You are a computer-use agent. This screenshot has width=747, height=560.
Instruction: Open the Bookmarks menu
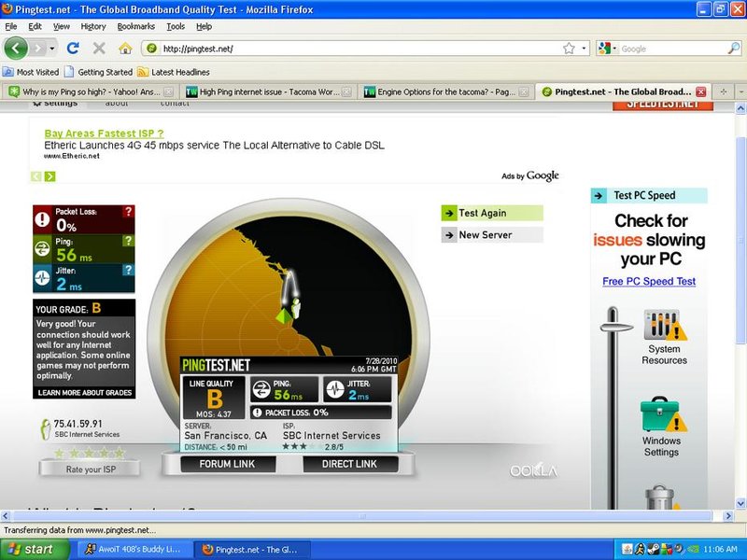coord(136,27)
